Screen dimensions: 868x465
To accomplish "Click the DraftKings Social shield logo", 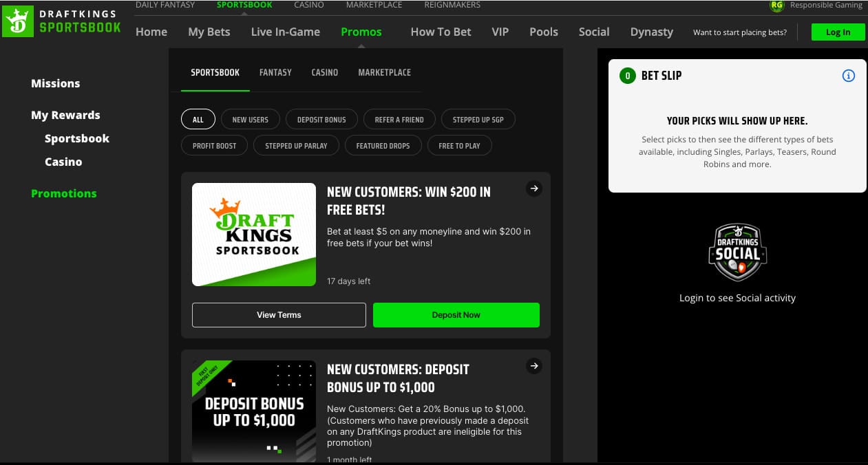I will pyautogui.click(x=737, y=252).
